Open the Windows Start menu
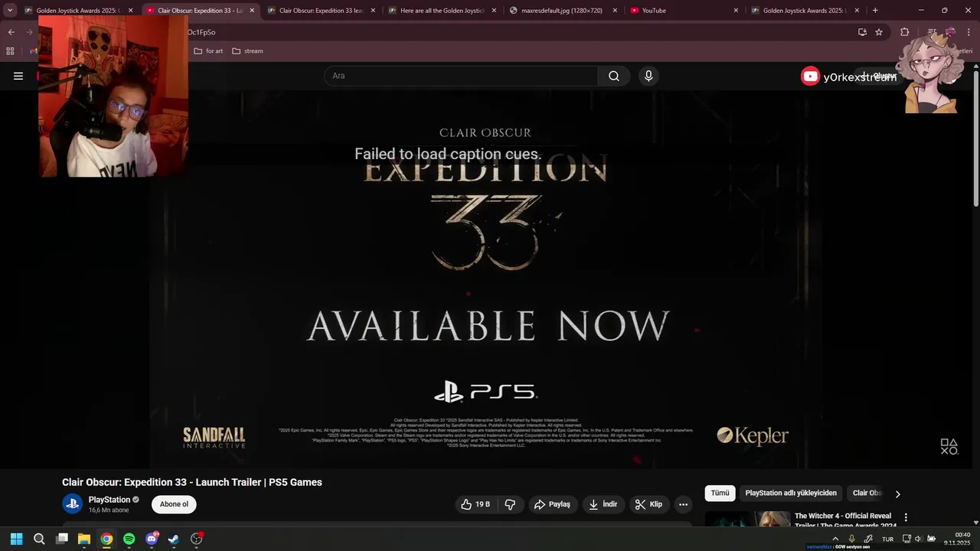980x551 pixels. pyautogui.click(x=16, y=539)
